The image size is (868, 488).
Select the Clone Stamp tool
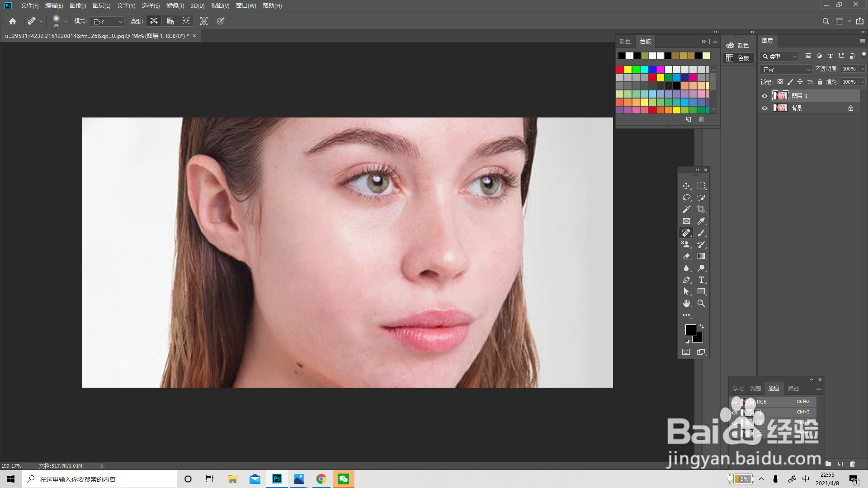[686, 244]
